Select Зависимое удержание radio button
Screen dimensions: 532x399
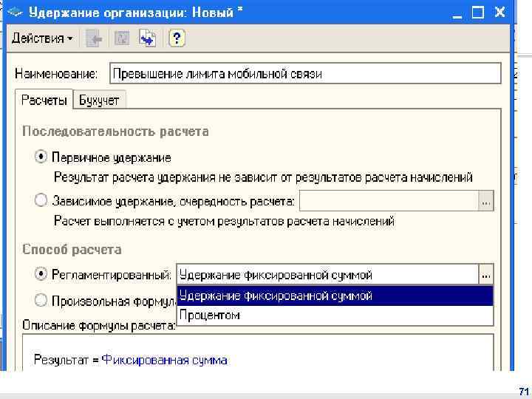point(41,200)
